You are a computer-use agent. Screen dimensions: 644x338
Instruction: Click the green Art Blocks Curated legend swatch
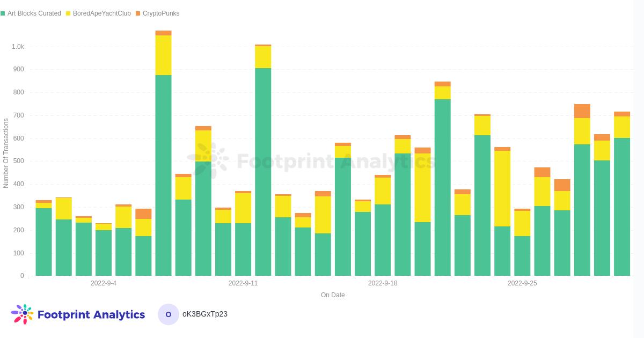click(x=3, y=13)
